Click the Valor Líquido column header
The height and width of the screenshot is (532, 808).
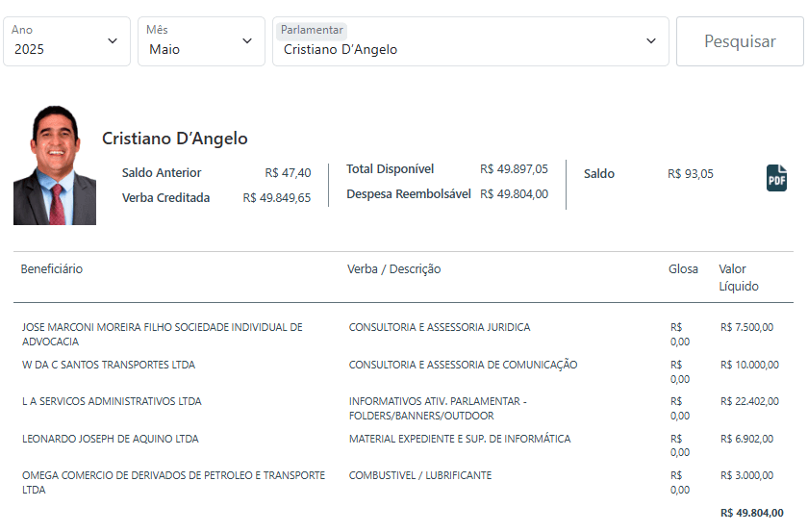(738, 277)
